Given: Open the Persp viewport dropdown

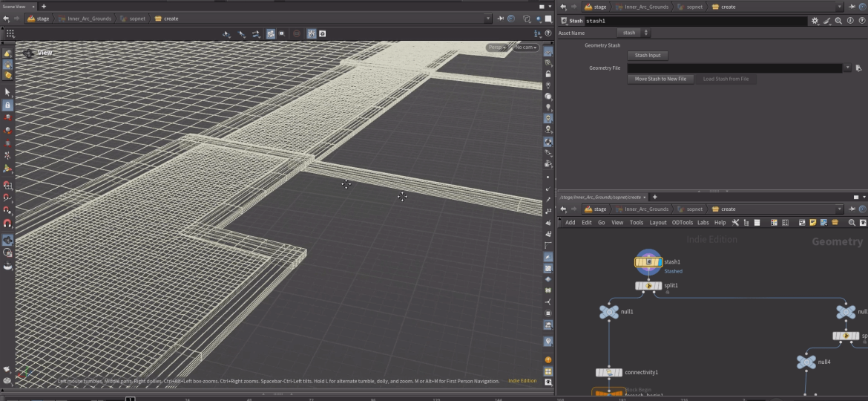Looking at the screenshot, I should (x=497, y=48).
